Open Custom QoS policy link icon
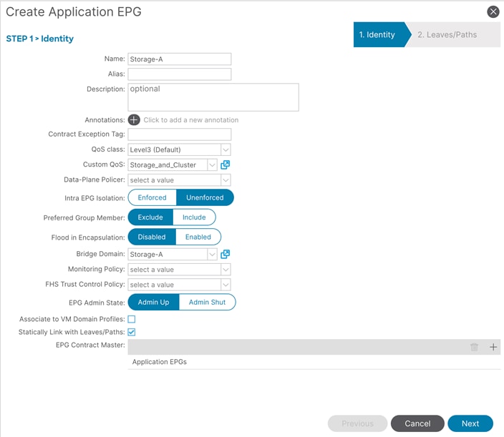The width and height of the screenshot is (504, 437). click(x=225, y=165)
